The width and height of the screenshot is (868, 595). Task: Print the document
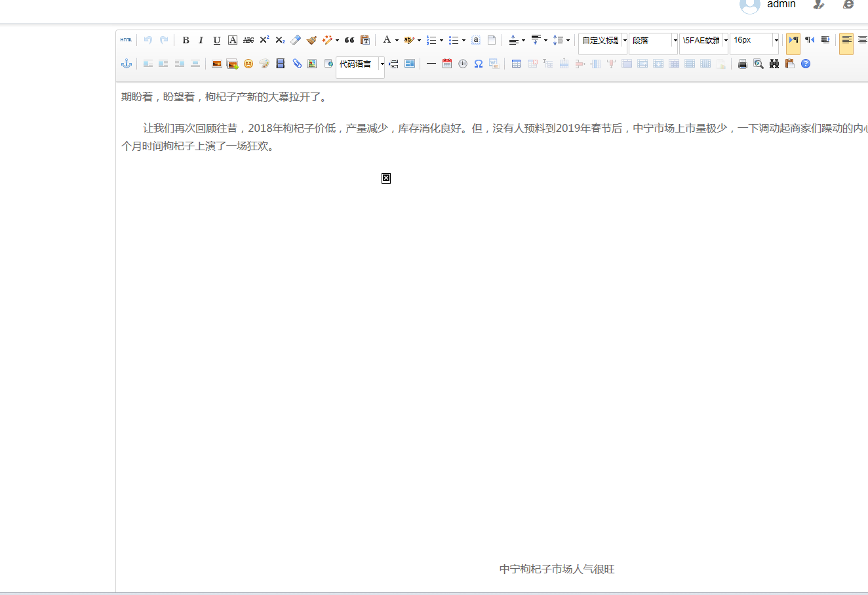click(743, 64)
